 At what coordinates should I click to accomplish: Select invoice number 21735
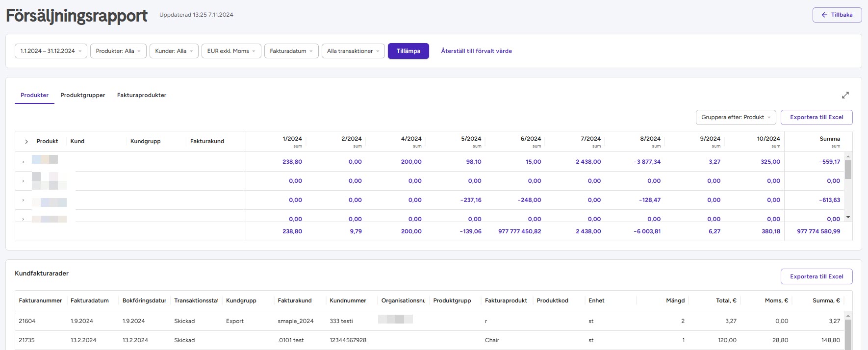[x=26, y=340]
